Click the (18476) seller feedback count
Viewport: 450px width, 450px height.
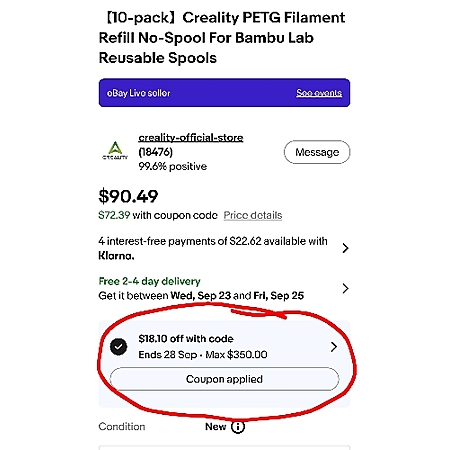[x=155, y=152]
